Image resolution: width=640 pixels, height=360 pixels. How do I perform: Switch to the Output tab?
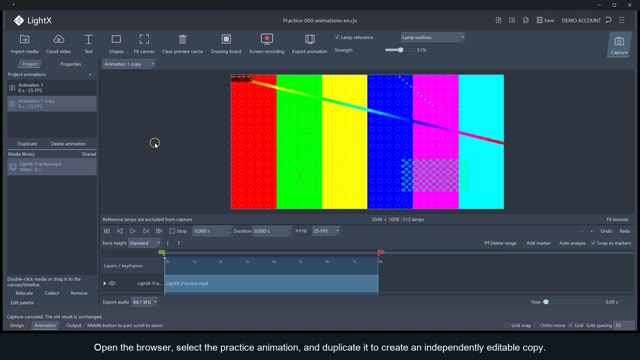[x=73, y=325]
